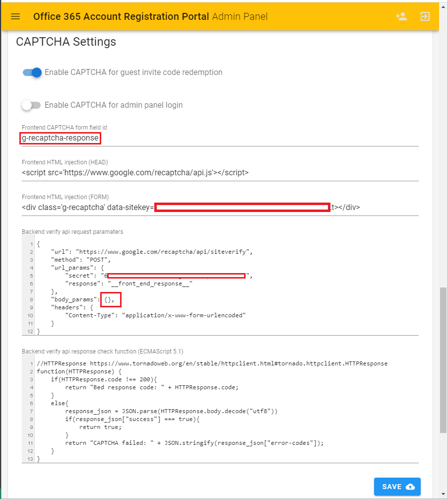Image resolution: width=448 pixels, height=499 pixels.
Task: Click the Frontend HTML injection (HEAD) field
Action: pyautogui.click(x=220, y=173)
